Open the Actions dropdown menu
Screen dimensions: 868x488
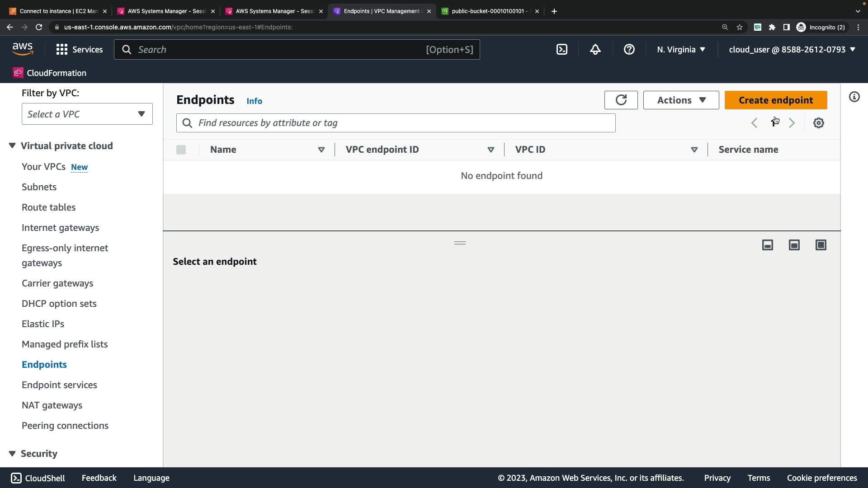pyautogui.click(x=681, y=100)
